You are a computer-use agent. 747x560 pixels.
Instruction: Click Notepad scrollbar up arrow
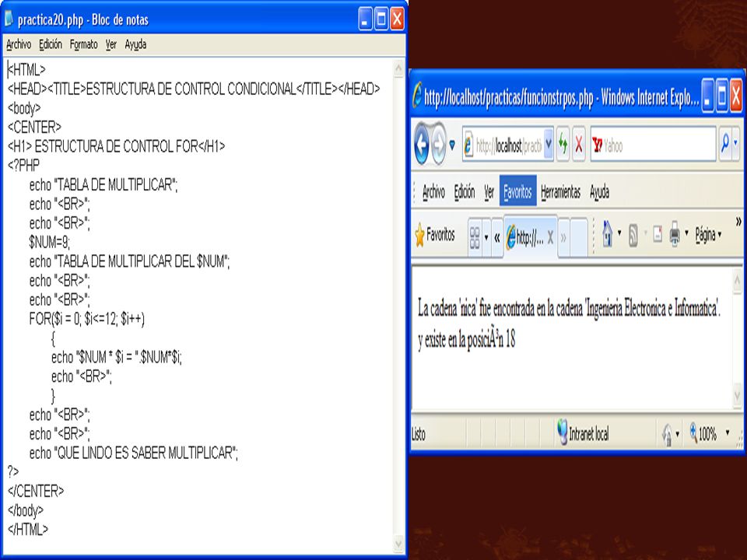398,68
